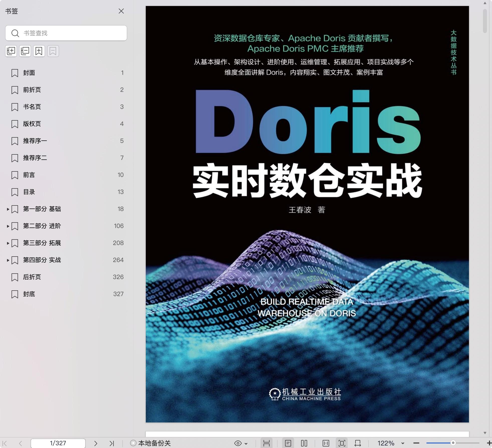Image resolution: width=492 pixels, height=448 pixels.
Task: Click the delete bookmark icon
Action: pos(53,51)
